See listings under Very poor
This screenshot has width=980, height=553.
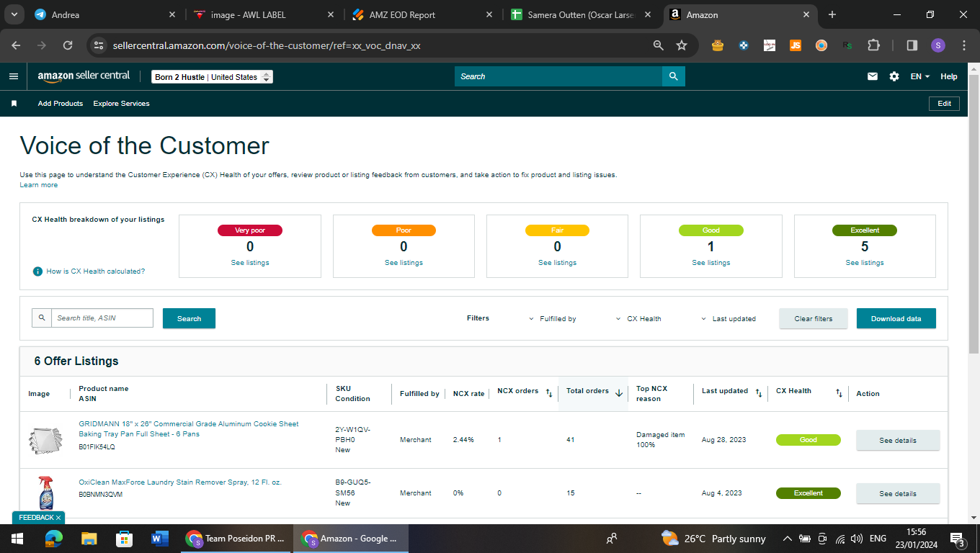(250, 263)
